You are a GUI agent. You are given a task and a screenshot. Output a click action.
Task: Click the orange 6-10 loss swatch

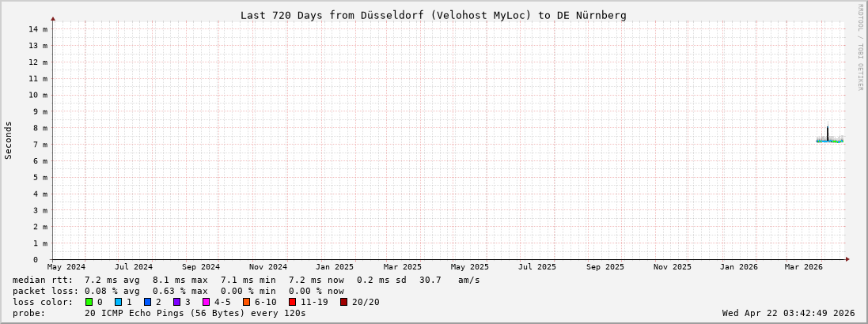click(246, 302)
